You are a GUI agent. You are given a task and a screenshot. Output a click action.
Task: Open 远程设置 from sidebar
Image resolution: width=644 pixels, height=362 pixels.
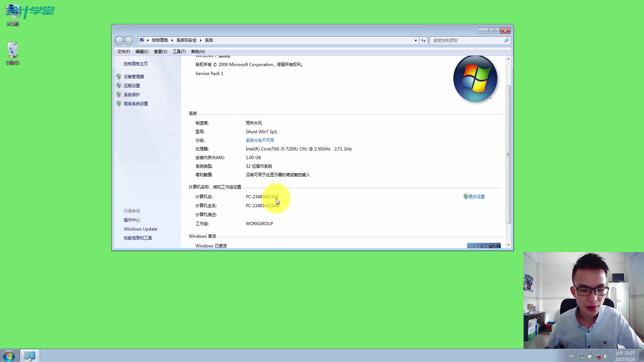pyautogui.click(x=131, y=85)
